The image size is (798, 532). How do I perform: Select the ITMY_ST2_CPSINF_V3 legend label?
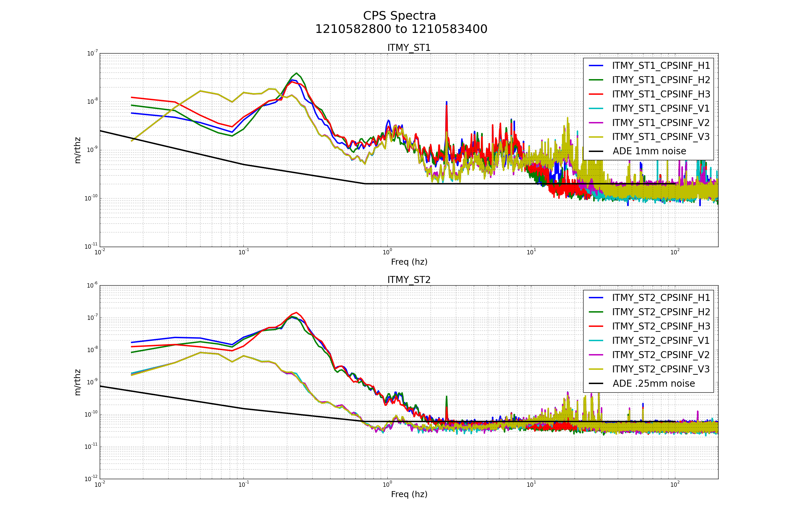pyautogui.click(x=661, y=369)
